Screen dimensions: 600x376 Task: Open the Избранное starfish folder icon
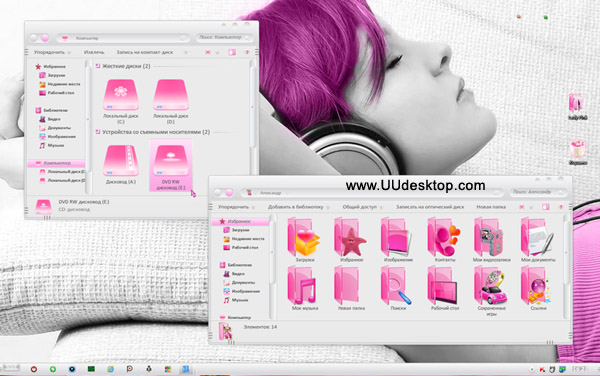[351, 237]
